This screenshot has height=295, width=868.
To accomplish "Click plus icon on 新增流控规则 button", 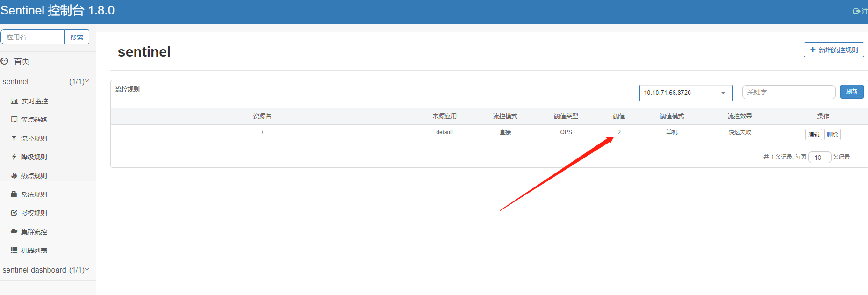I will point(813,50).
